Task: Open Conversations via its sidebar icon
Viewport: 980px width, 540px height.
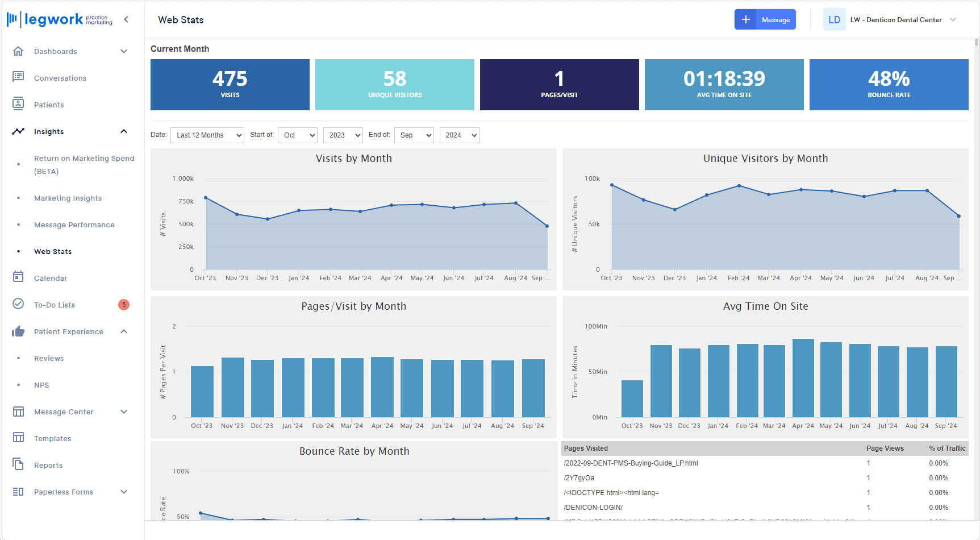Action: pos(18,77)
